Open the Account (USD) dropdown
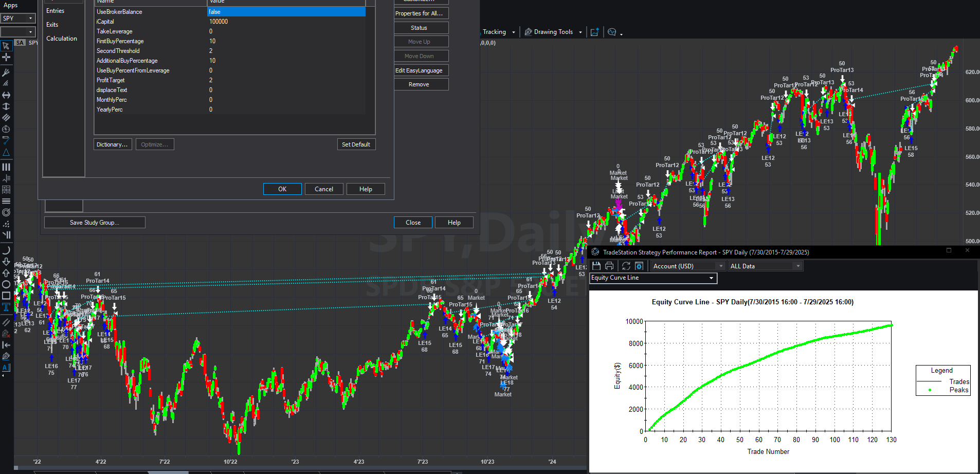Viewport: 980px width, 474px height. pos(688,266)
